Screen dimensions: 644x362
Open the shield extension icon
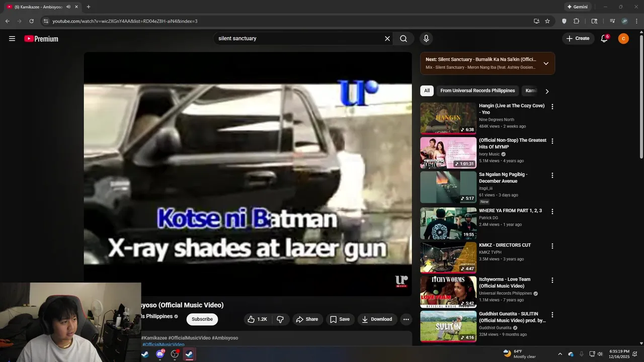(564, 21)
